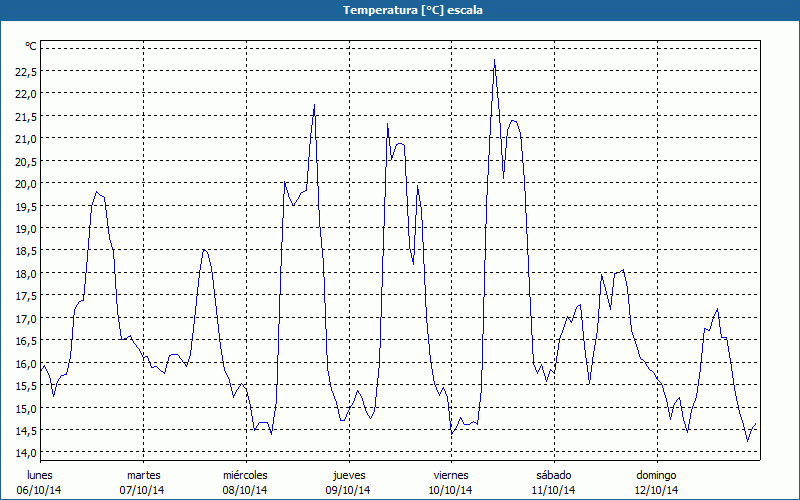This screenshot has width=800, height=500.
Task: Select the "sábado" day label
Action: pyautogui.click(x=553, y=474)
